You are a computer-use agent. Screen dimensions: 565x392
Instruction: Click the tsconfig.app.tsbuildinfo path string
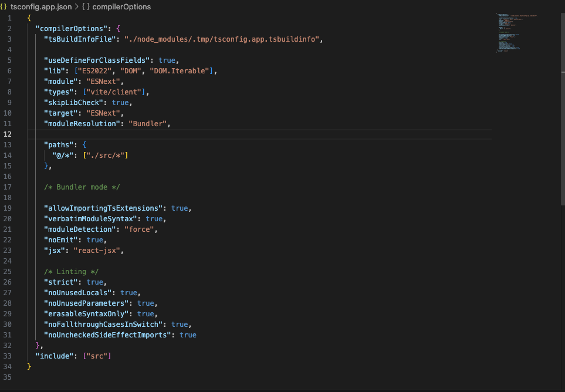coord(222,39)
